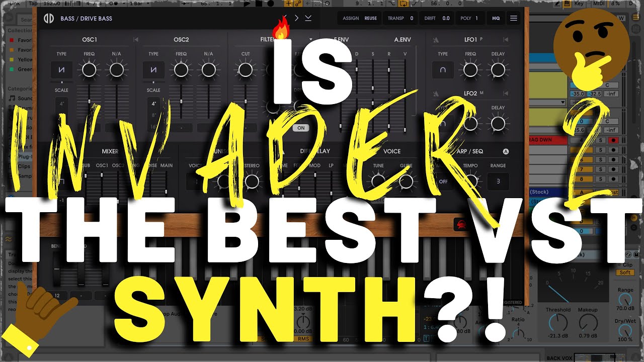Click the ARP TEMPO knob
The width and height of the screenshot is (644, 362).
coord(470,182)
